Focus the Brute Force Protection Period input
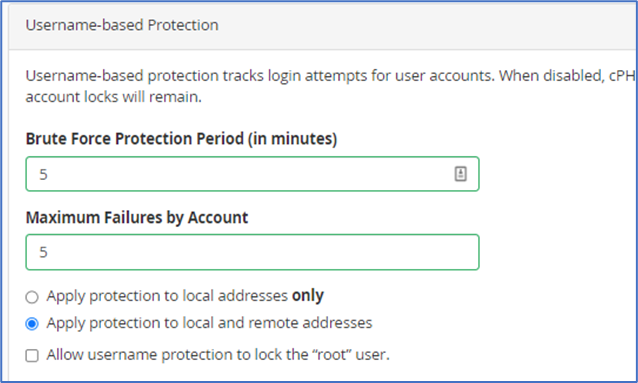This screenshot has width=638, height=383. click(252, 174)
